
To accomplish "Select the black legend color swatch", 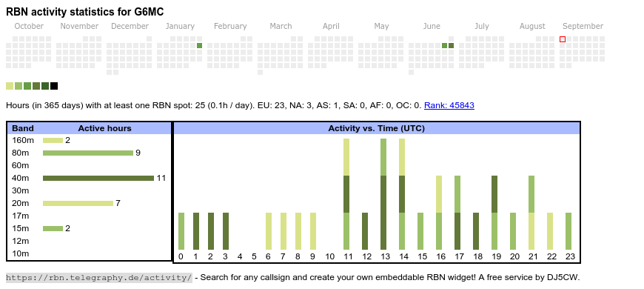I will pos(54,86).
